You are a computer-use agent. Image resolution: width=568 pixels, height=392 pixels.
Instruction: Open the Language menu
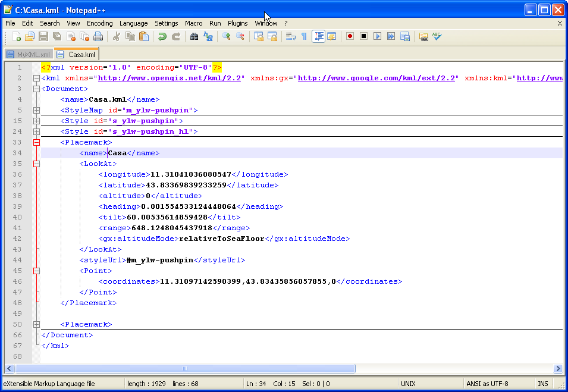pos(133,23)
